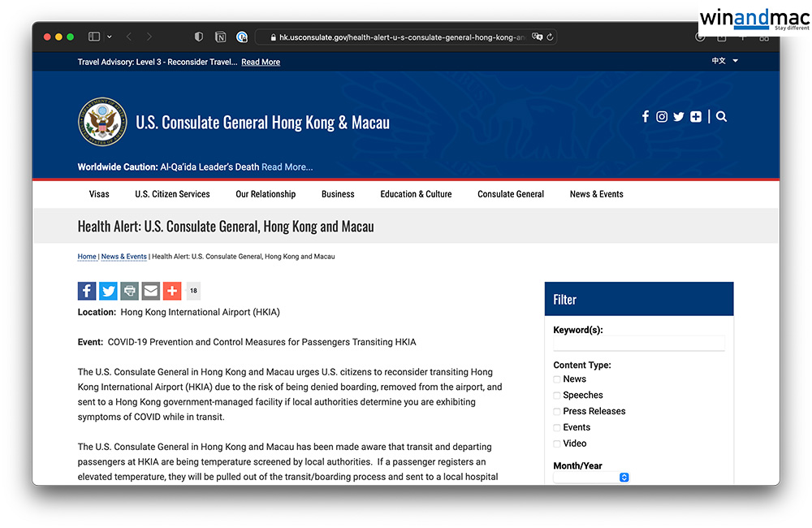Share article via the blue Facebook button

(87, 291)
